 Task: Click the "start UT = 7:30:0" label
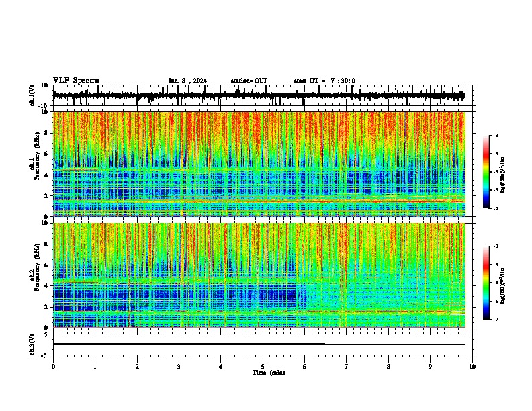pyautogui.click(x=324, y=81)
